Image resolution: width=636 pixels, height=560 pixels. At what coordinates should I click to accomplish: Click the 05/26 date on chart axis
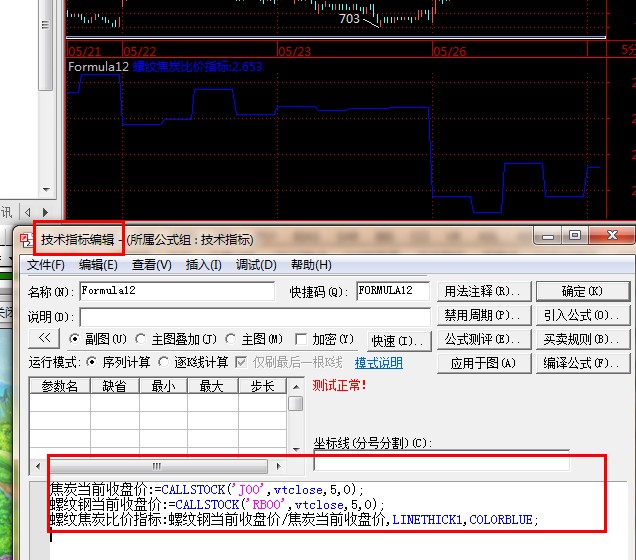tap(449, 51)
